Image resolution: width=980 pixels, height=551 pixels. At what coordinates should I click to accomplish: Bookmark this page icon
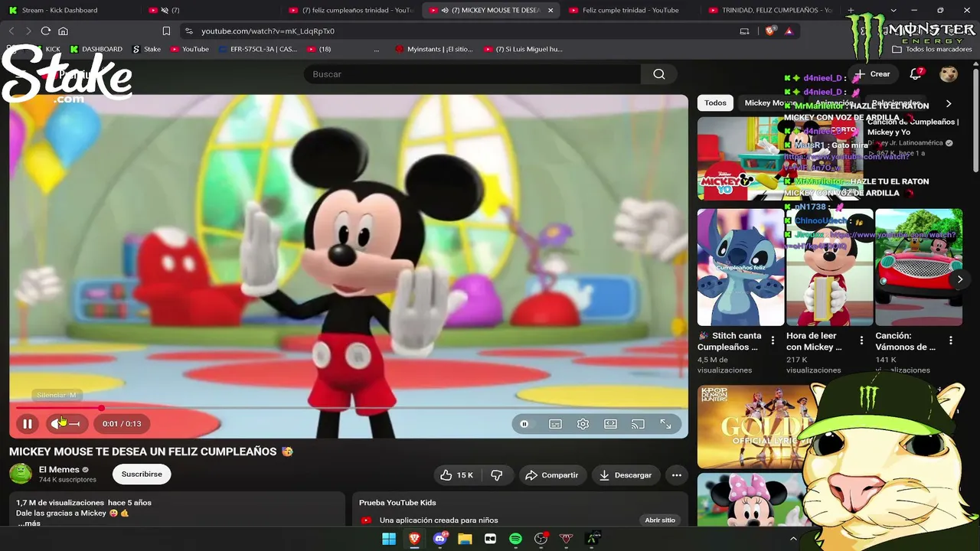tap(166, 31)
